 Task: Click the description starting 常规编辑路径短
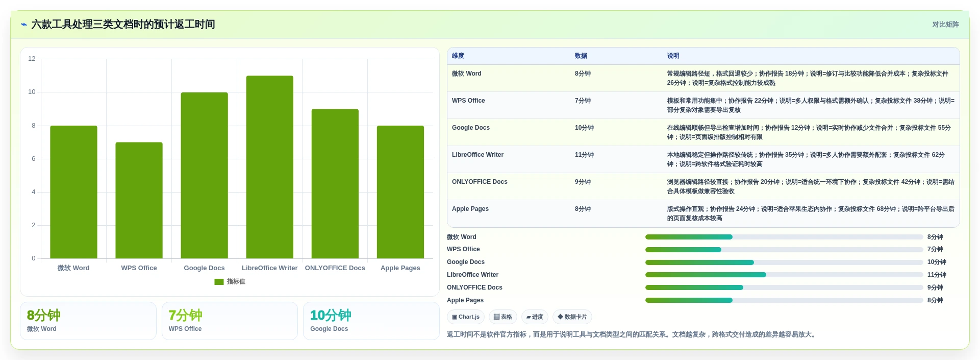pos(808,78)
